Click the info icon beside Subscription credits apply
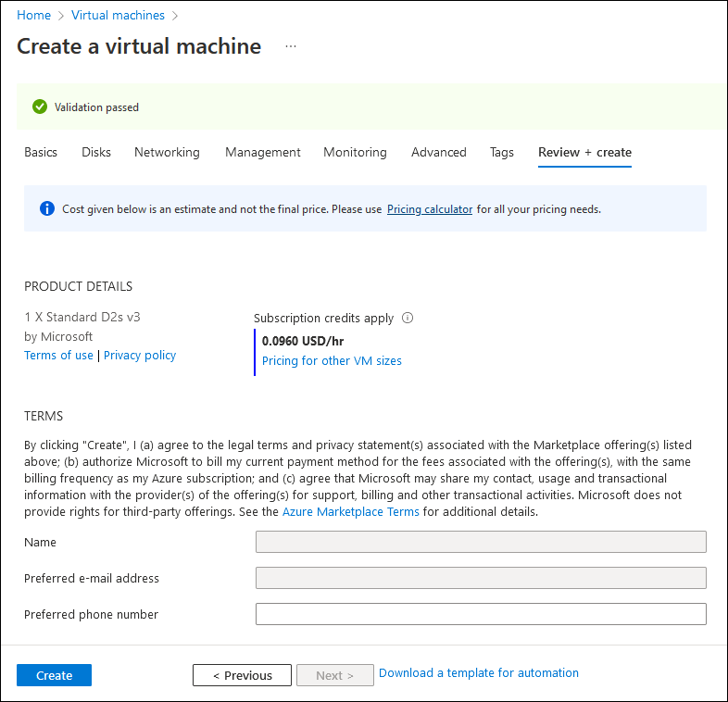The width and height of the screenshot is (728, 702). [408, 318]
